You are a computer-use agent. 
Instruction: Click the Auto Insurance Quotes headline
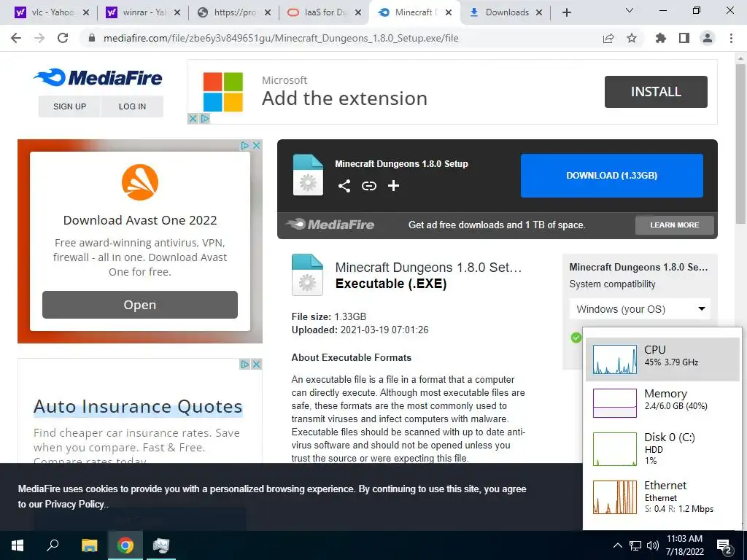point(138,407)
